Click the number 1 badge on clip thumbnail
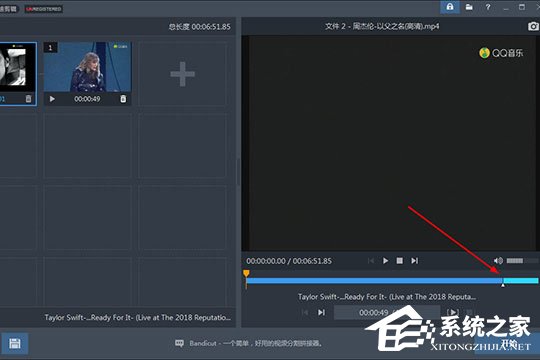 click(50, 48)
